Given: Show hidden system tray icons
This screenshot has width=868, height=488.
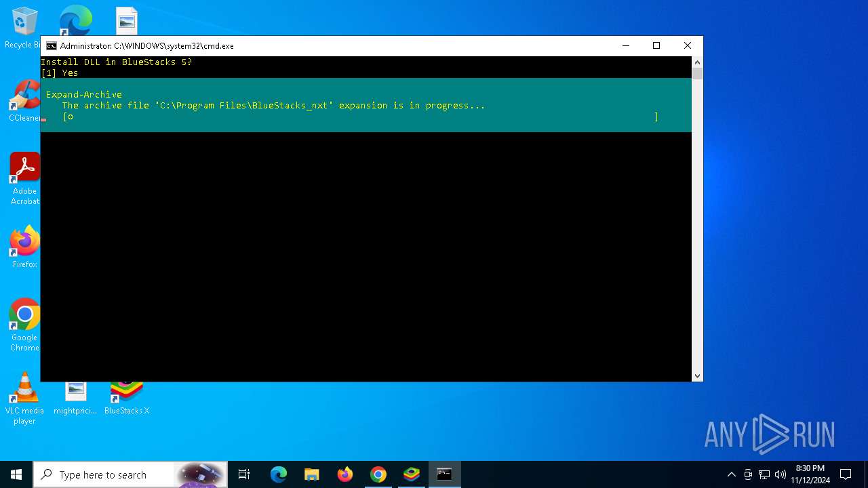Looking at the screenshot, I should click(x=731, y=474).
